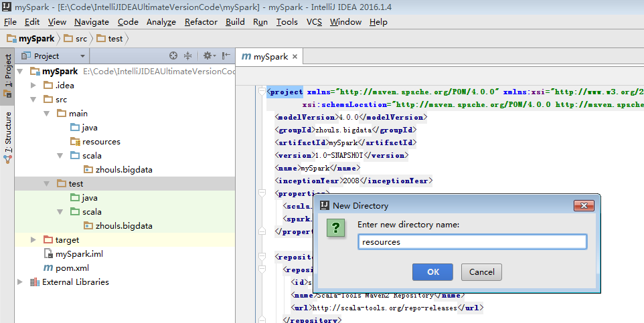Collapse the main folder
The width and height of the screenshot is (644, 323).
click(47, 113)
